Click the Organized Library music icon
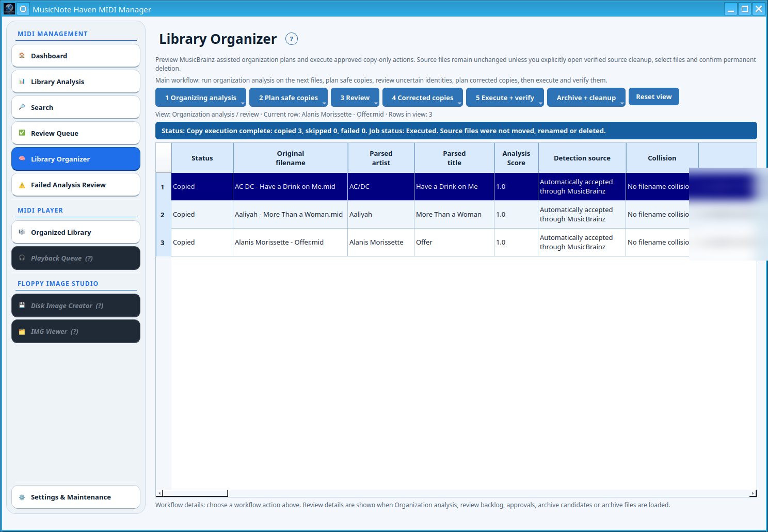 tap(22, 232)
